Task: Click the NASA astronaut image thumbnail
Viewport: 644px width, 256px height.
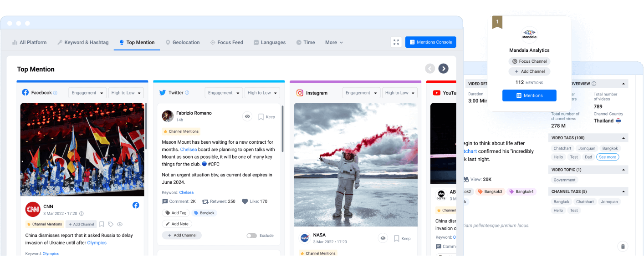Action: coord(356,164)
